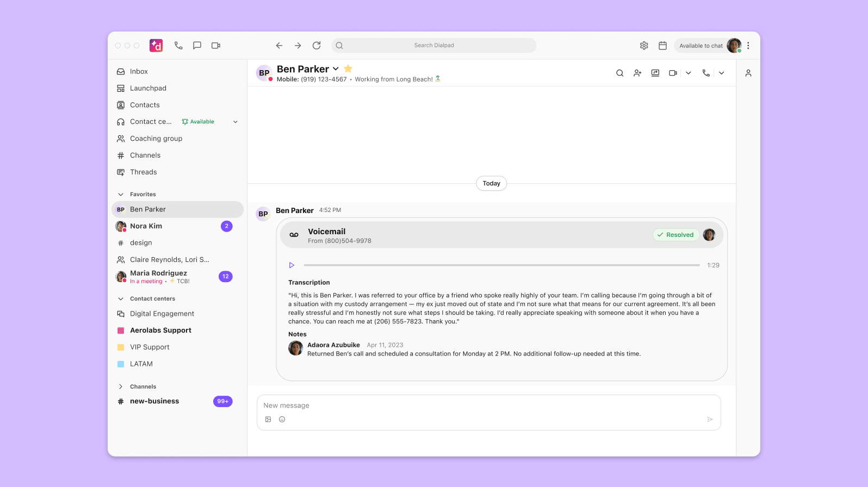
Task: Start a video meeting from top bar
Action: click(x=216, y=46)
